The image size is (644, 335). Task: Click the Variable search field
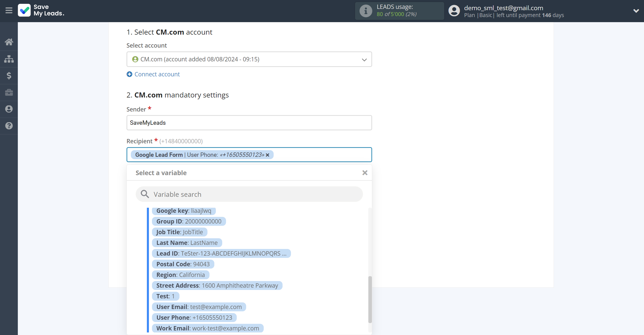point(249,194)
